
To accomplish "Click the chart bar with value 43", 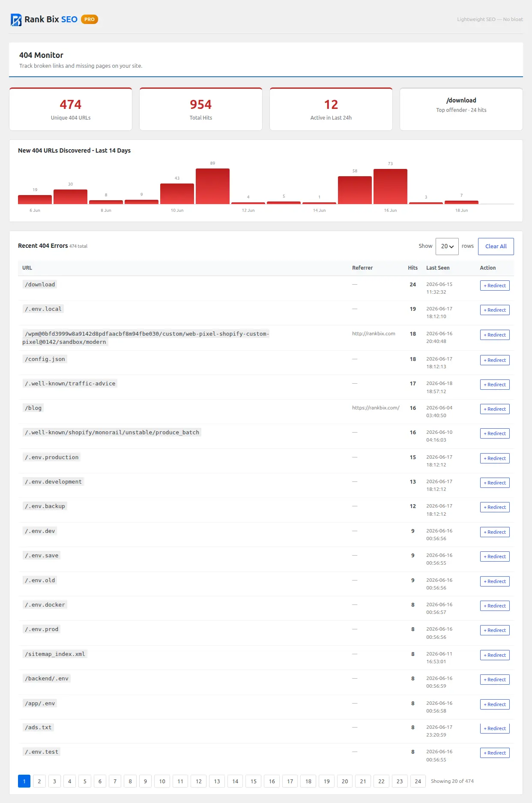I will 177,194.
